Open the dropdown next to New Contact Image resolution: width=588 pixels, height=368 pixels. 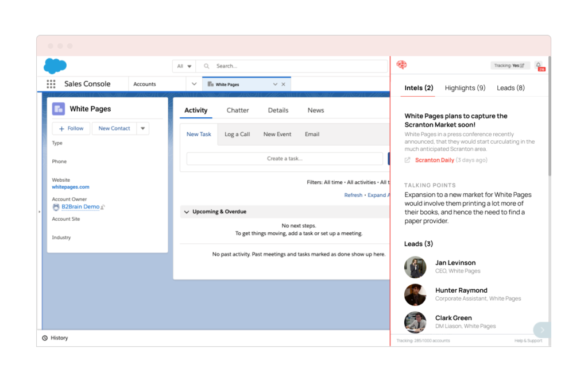pyautogui.click(x=143, y=128)
